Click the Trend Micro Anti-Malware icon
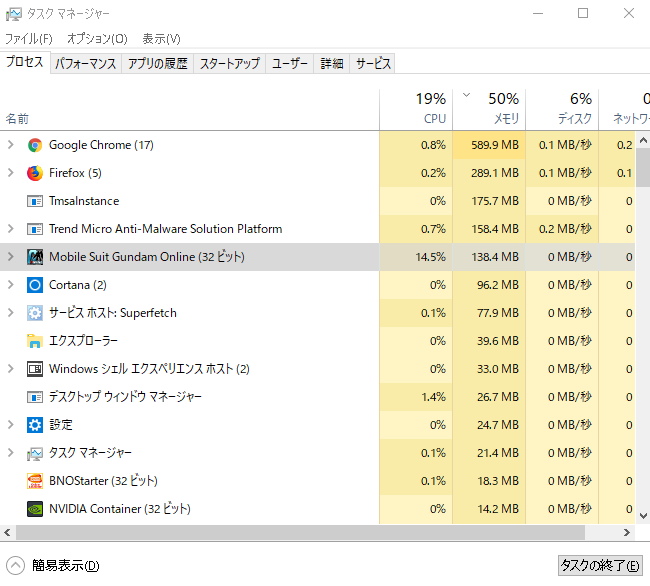Screen dimensions: 650x586 tap(35, 229)
